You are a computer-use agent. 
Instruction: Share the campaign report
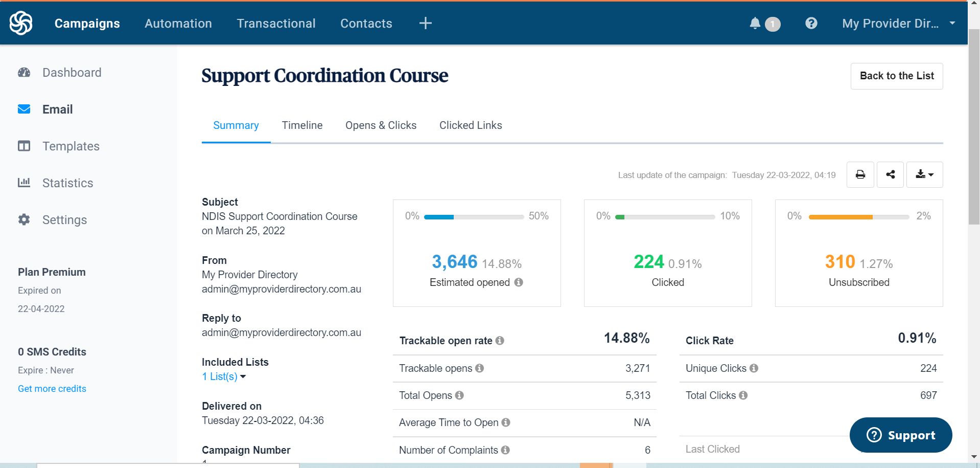[890, 175]
